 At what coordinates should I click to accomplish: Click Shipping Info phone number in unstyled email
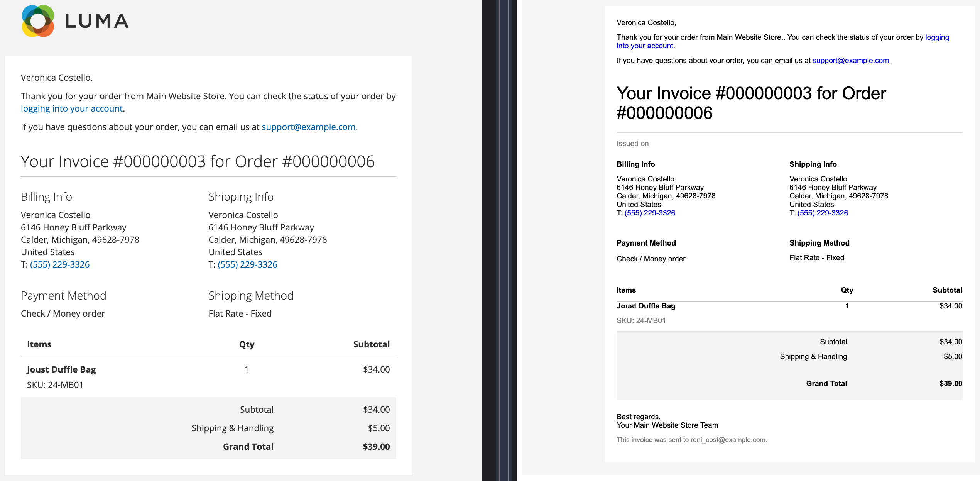(823, 213)
